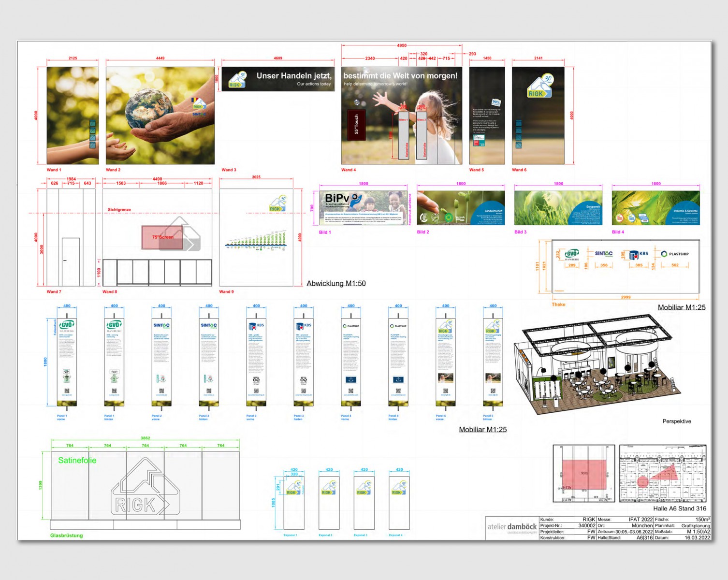Click the 55"Touch screen box on Wand 4
Screen dimensions: 728x580
[356, 125]
